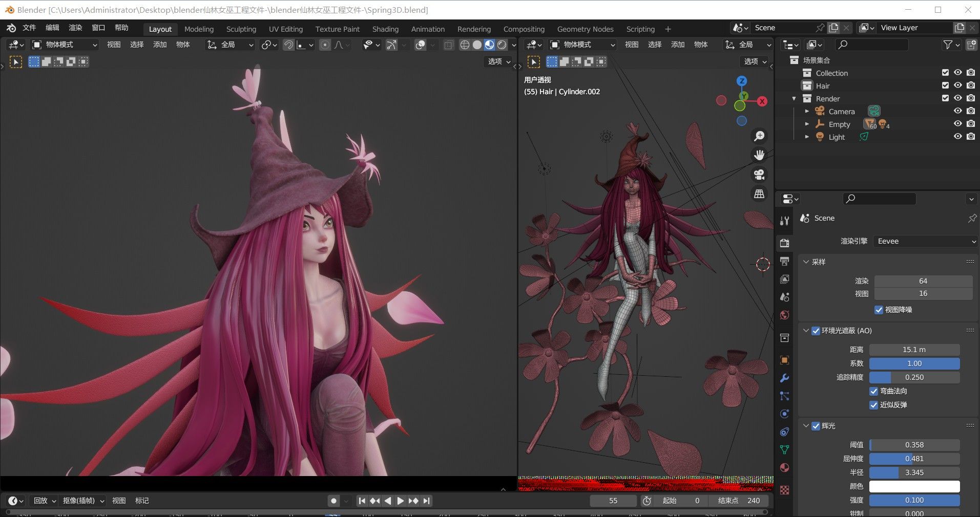Open the Object Constraints tab
Image resolution: width=980 pixels, height=517 pixels.
point(784,432)
